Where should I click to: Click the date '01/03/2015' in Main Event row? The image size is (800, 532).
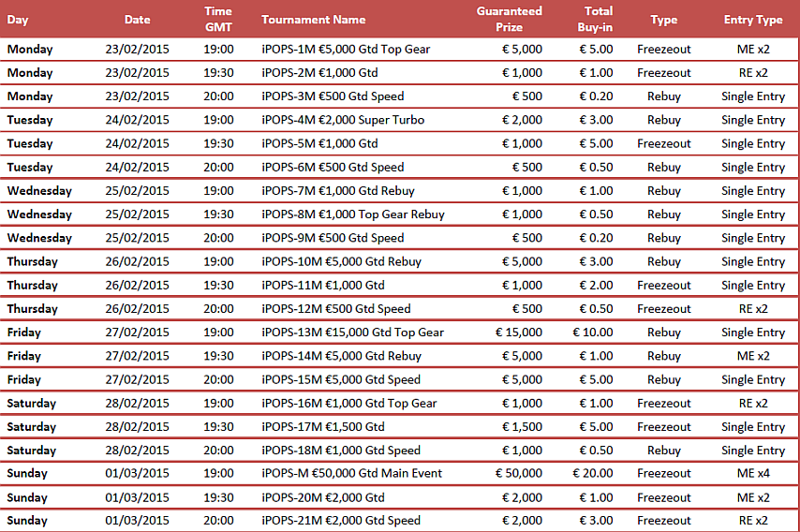coord(138,473)
